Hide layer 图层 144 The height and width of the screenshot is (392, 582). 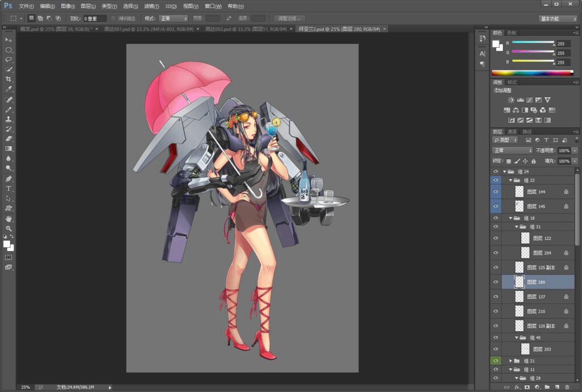(x=496, y=191)
